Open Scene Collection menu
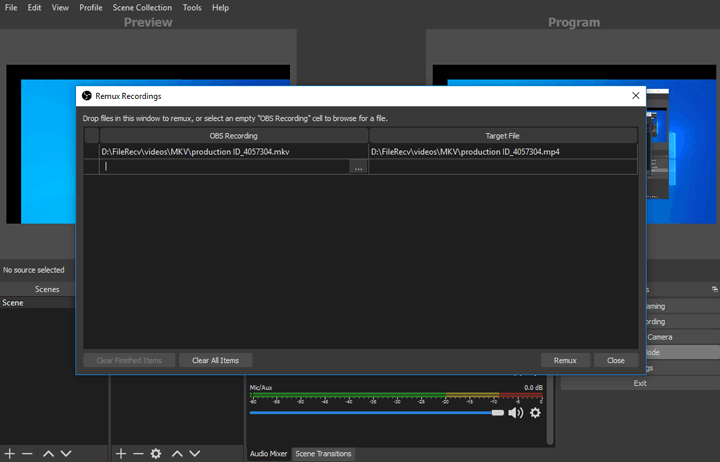The height and width of the screenshot is (462, 720). (x=142, y=8)
